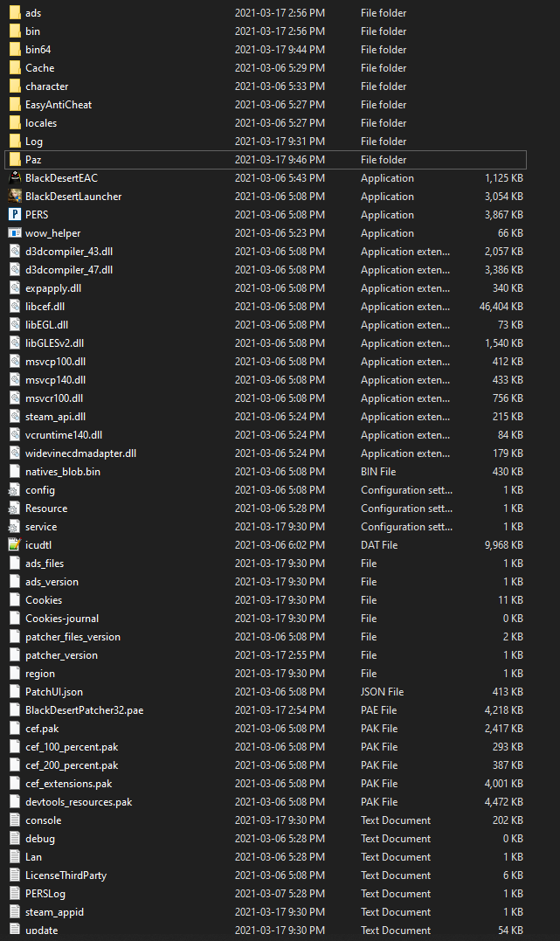The height and width of the screenshot is (941, 560).
Task: Click the devtools_resources.pak file name
Action: [x=79, y=802]
